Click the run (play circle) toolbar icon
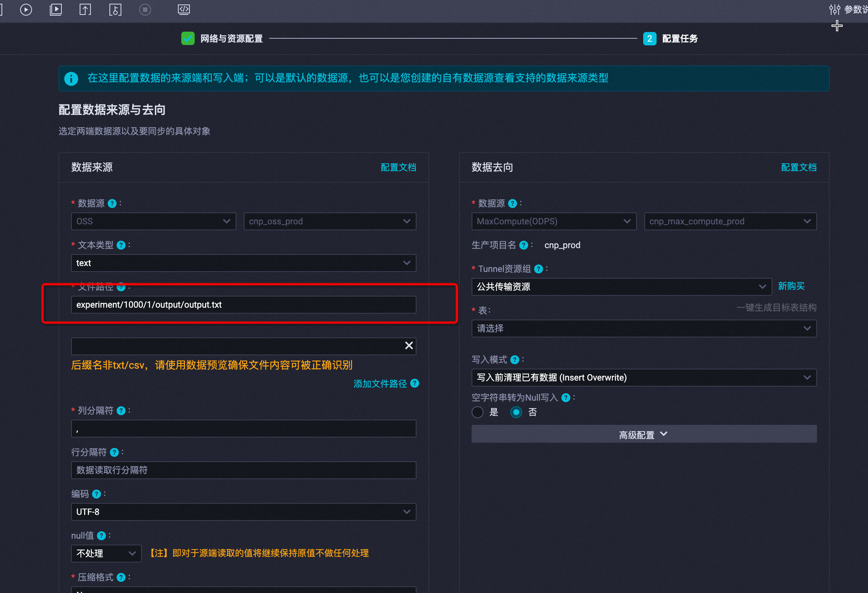This screenshot has height=593, width=868. (26, 9)
